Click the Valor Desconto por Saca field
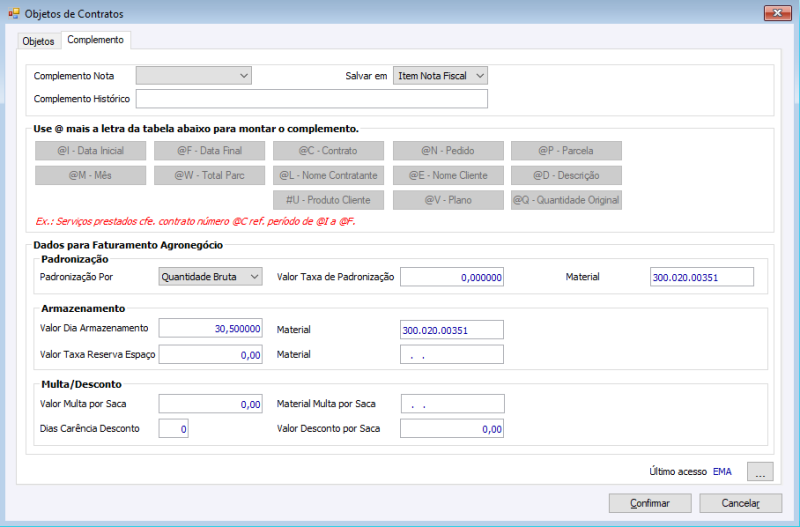This screenshot has width=800, height=527. 452,429
